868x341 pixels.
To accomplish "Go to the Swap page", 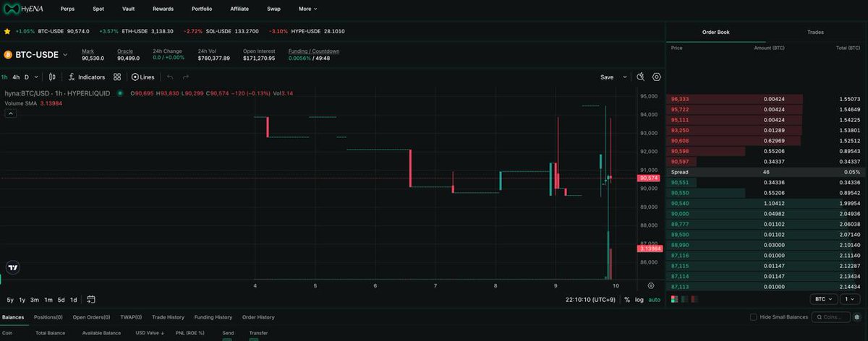I will (x=273, y=9).
